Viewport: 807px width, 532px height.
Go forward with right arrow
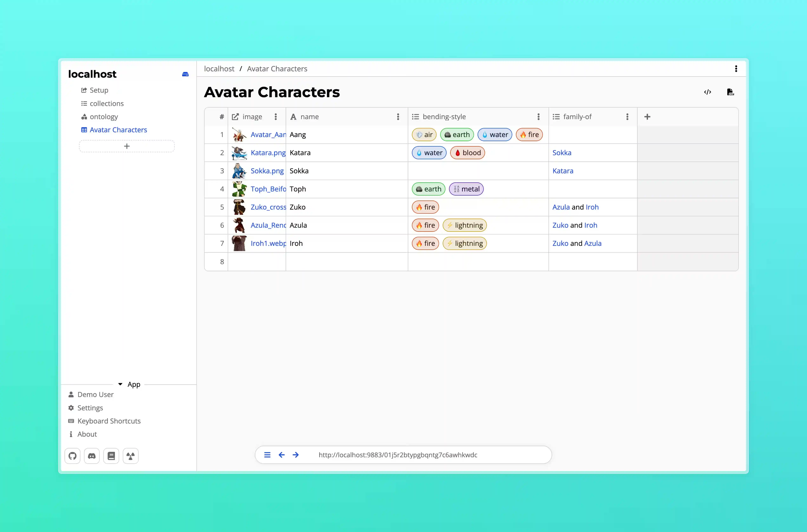pos(295,455)
